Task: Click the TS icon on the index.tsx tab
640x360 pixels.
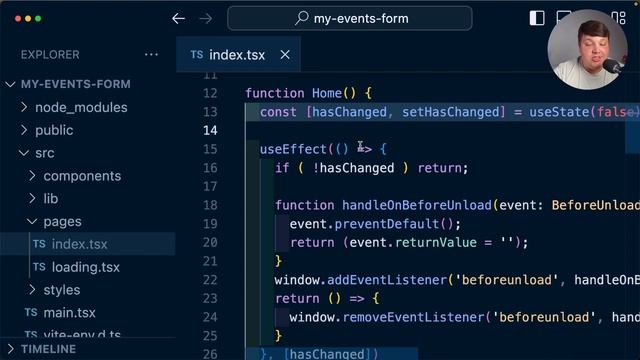Action: [x=197, y=55]
